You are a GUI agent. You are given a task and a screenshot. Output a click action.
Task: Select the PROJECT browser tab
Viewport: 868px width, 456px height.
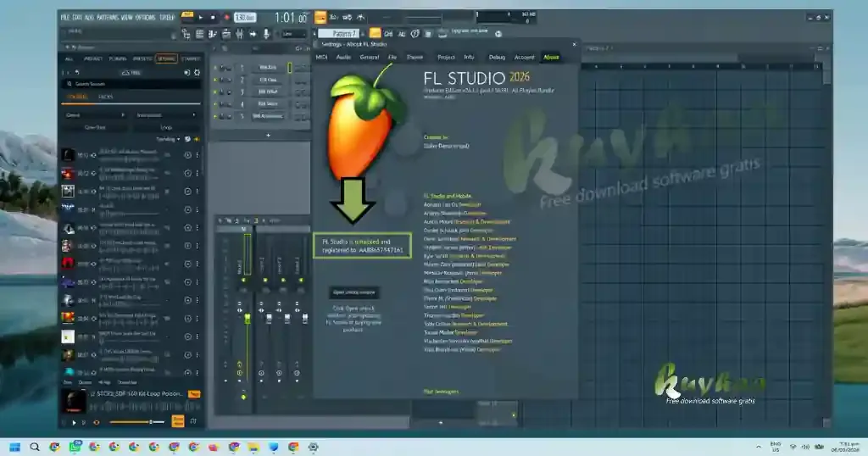[92, 58]
